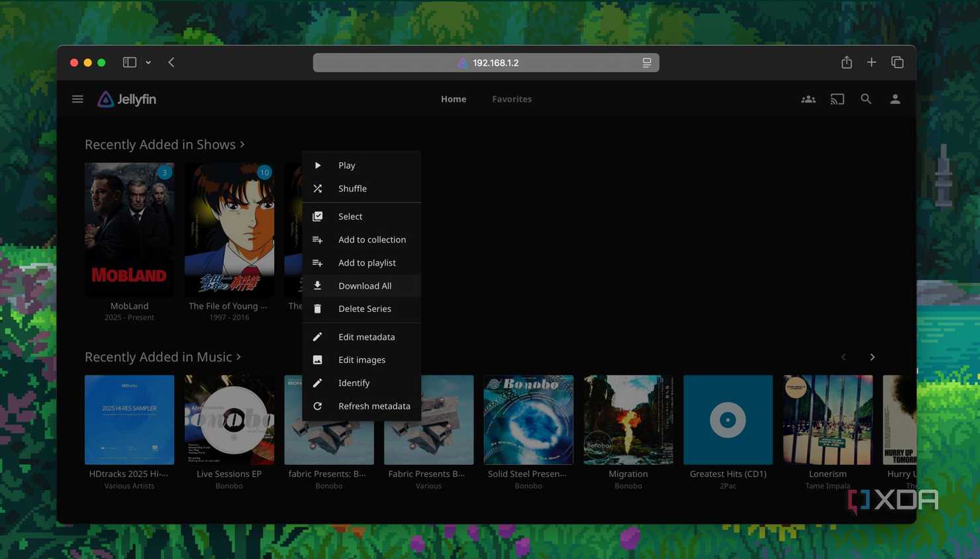Viewport: 980px width, 559px height.
Task: Click Bonobo artist under Migration
Action: (628, 486)
